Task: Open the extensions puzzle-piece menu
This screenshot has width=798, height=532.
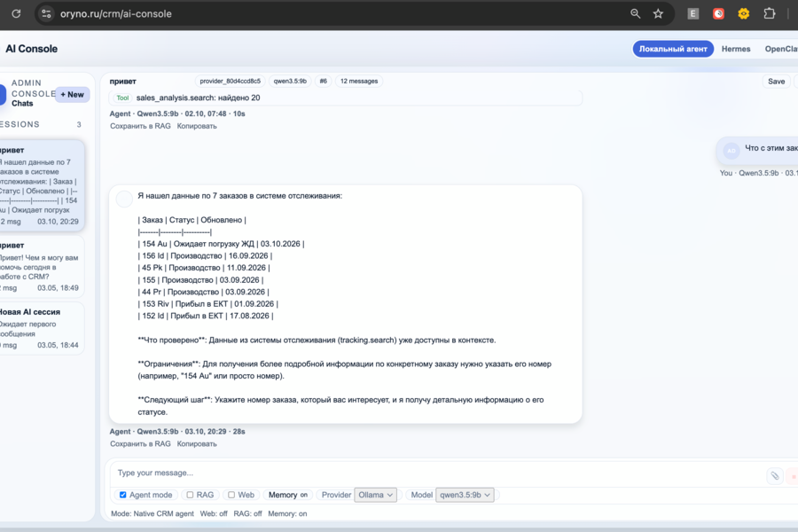Action: point(770,14)
